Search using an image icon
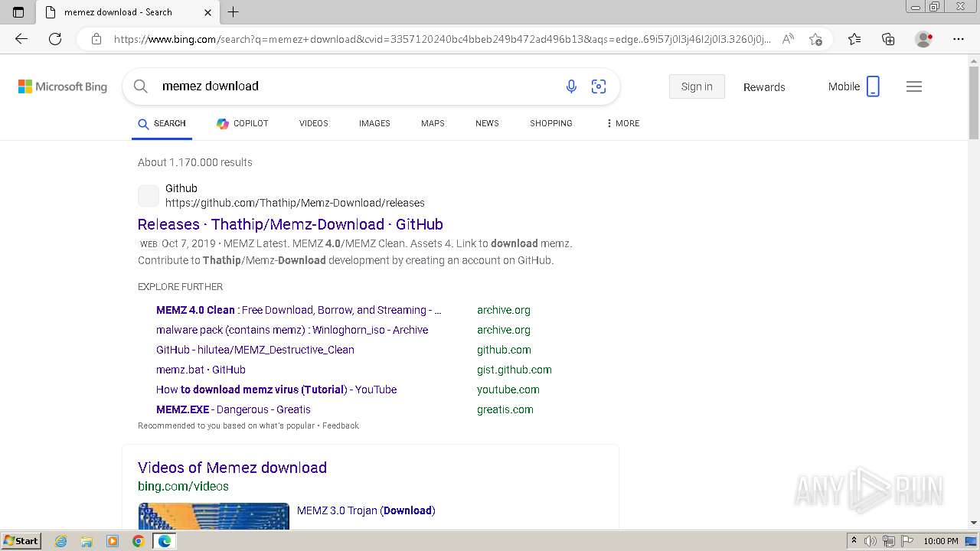 (599, 86)
